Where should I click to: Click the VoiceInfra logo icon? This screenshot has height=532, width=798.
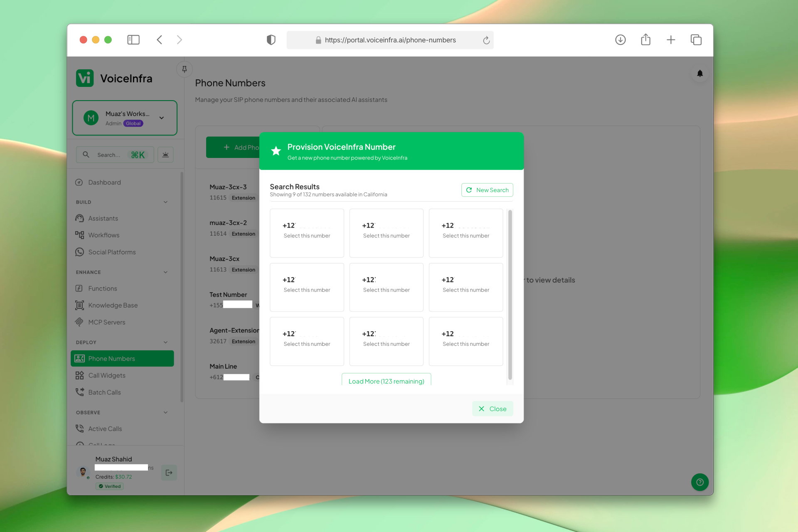[85, 78]
